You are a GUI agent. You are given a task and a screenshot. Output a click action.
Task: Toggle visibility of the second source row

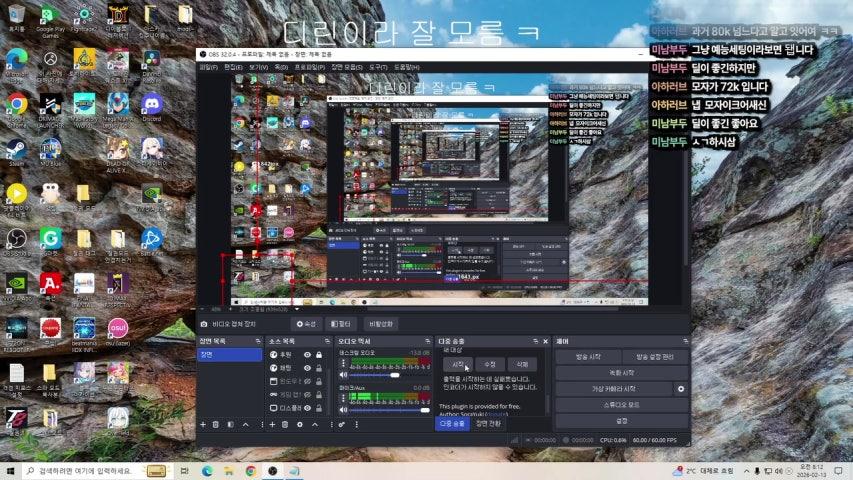pyautogui.click(x=307, y=368)
